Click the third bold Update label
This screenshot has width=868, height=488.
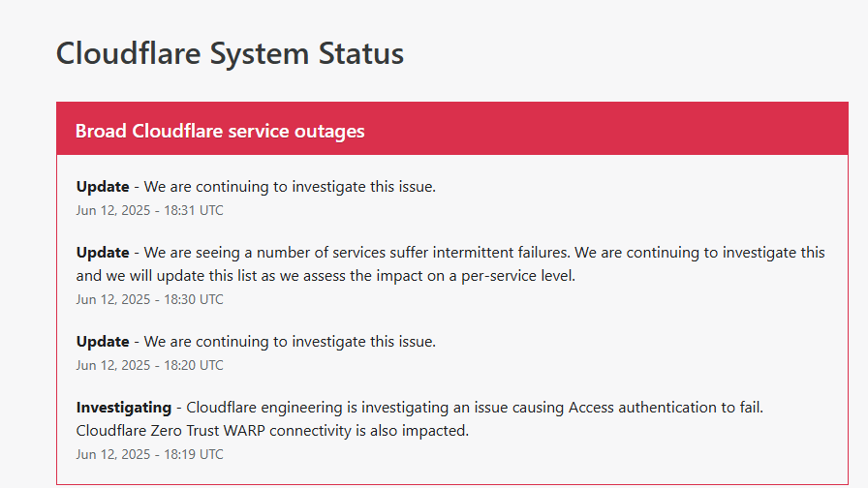point(103,342)
